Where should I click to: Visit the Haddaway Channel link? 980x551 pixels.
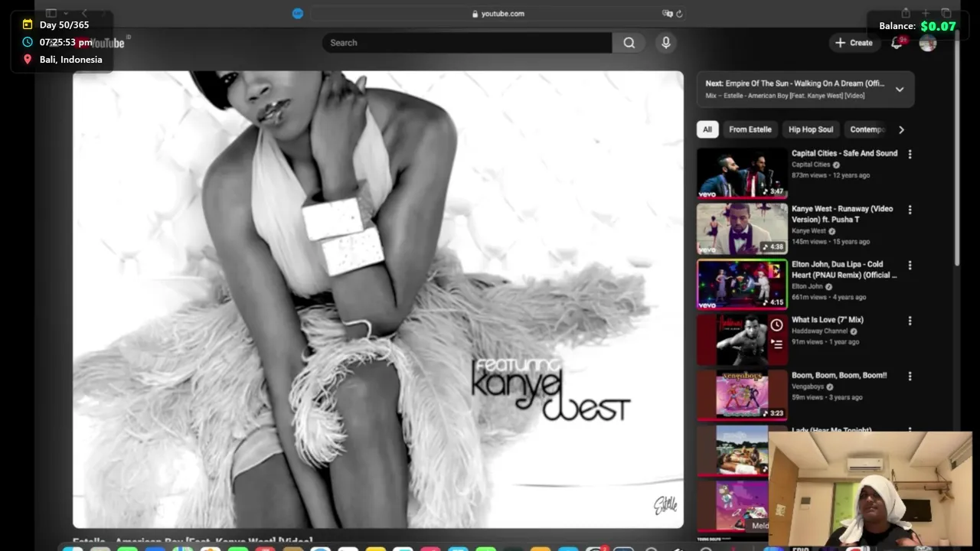point(819,331)
